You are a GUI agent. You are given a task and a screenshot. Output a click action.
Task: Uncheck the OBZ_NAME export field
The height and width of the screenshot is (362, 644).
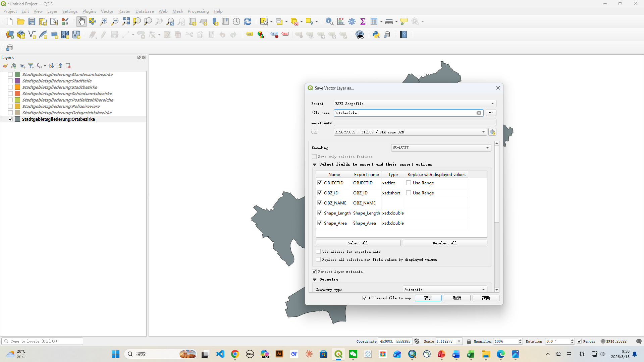point(320,203)
